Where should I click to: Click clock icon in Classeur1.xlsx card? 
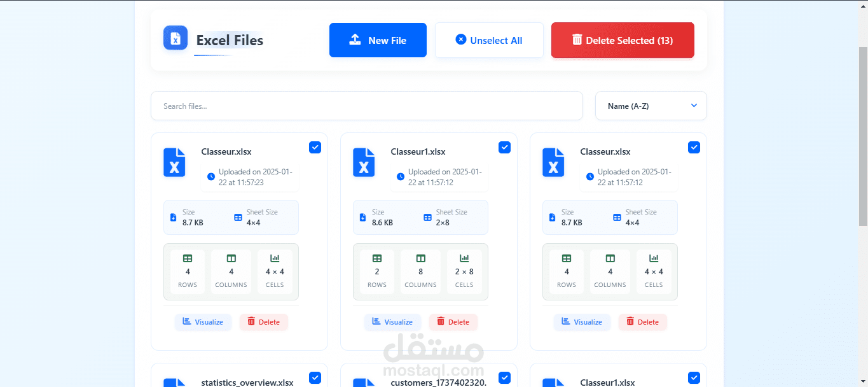click(x=401, y=177)
